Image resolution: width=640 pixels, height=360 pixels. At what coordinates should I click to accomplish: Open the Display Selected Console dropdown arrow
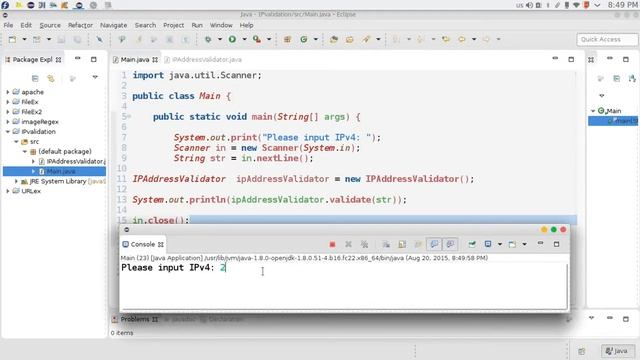point(500,244)
